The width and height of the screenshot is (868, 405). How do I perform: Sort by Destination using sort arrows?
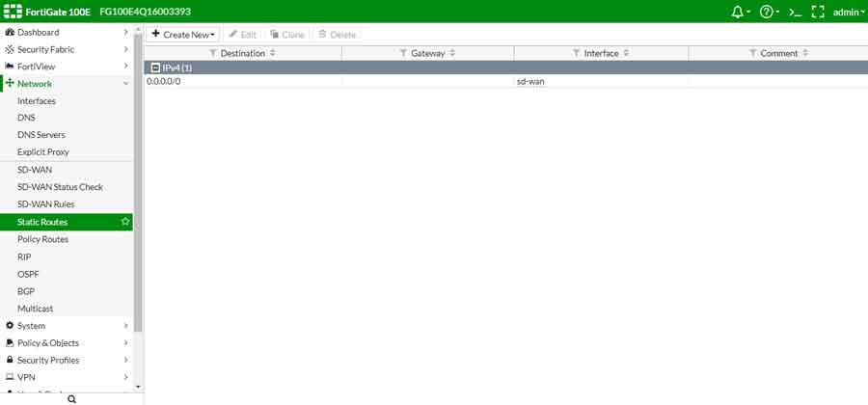pyautogui.click(x=272, y=53)
